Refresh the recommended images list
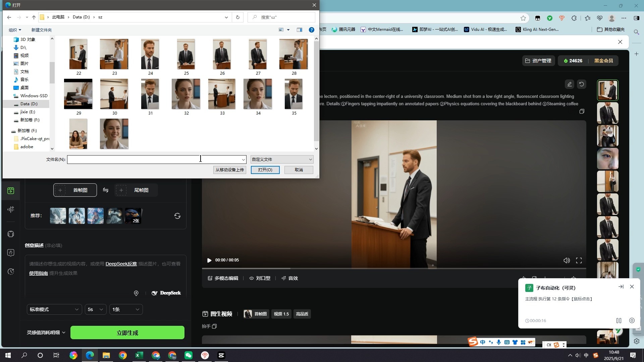The width and height of the screenshot is (644, 362). click(x=177, y=216)
